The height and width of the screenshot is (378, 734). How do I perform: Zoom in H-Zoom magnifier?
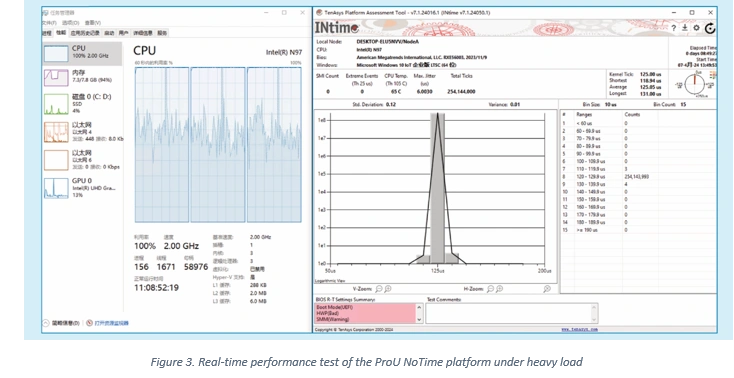point(499,289)
